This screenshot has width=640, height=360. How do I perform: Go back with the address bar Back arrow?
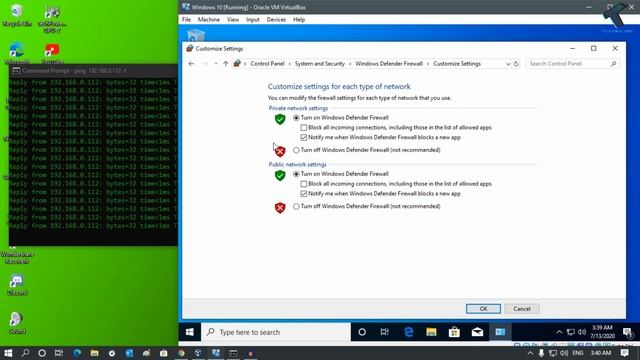click(x=191, y=64)
